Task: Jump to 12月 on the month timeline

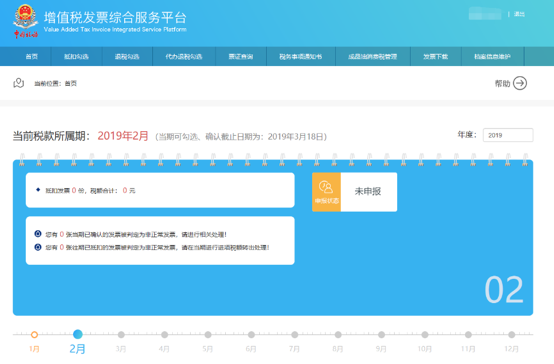Action: point(512,334)
